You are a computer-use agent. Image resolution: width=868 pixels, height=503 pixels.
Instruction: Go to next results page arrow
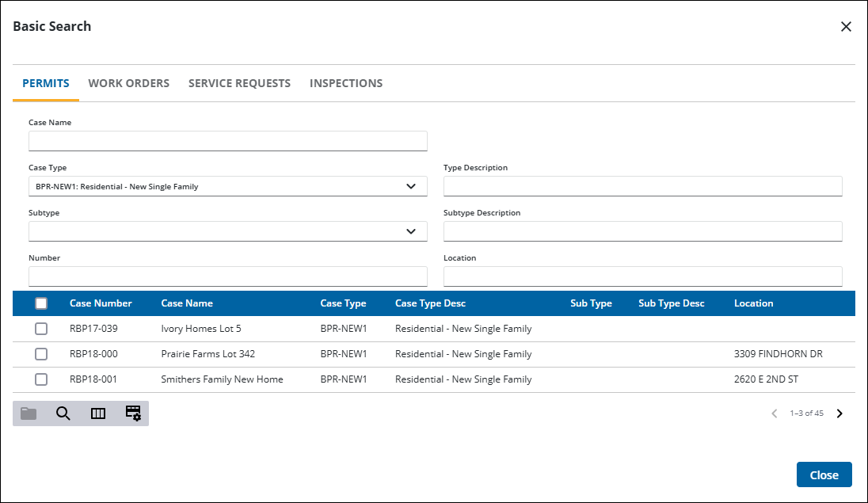pos(839,413)
